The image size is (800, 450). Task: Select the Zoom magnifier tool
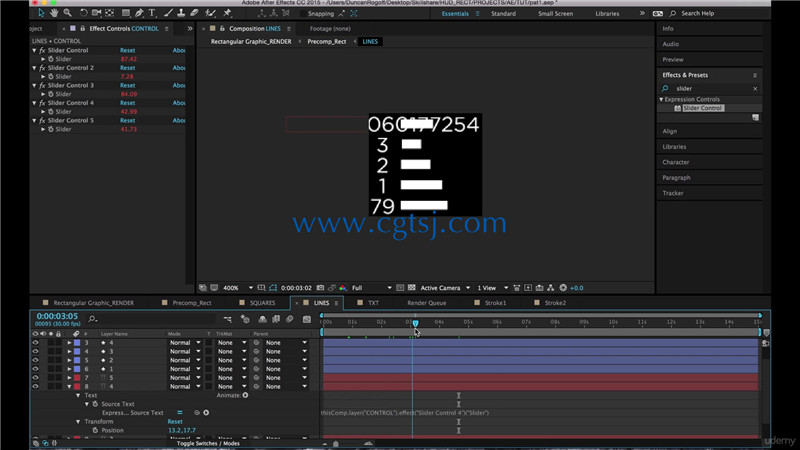pos(67,13)
